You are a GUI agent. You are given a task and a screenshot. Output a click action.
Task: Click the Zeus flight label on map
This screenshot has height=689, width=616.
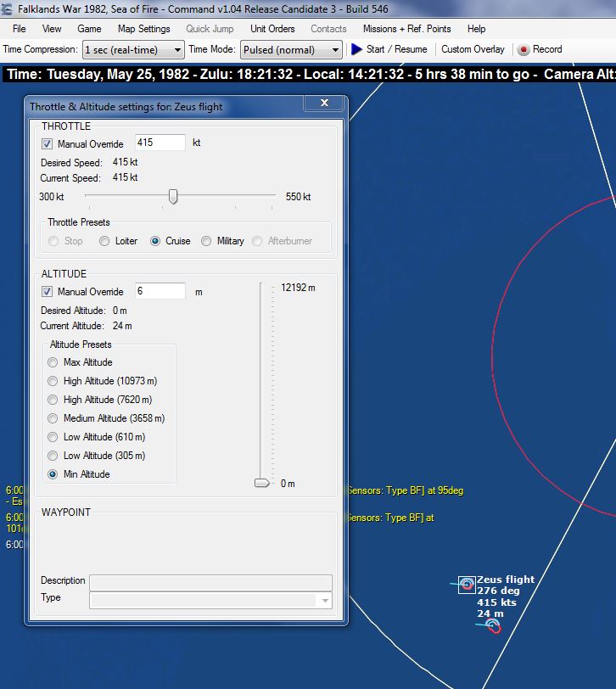click(x=506, y=580)
